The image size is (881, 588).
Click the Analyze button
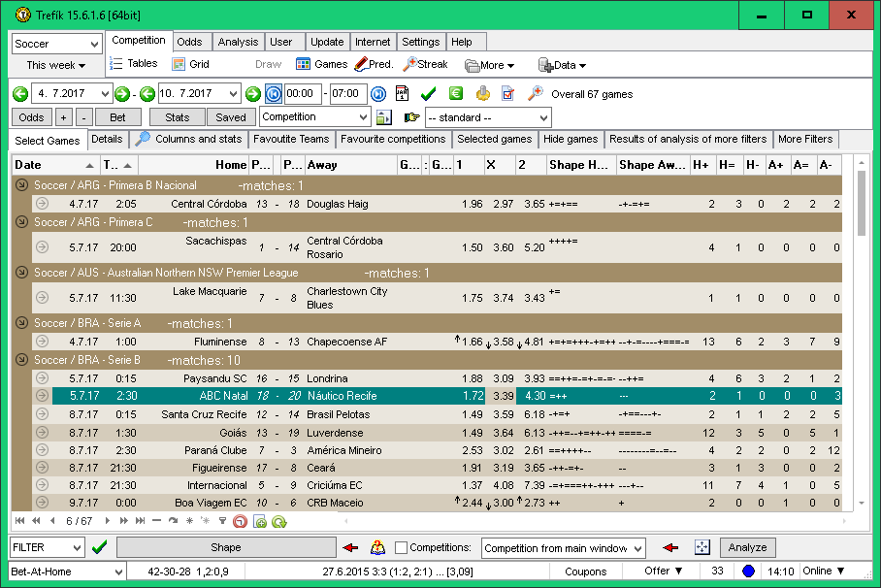pyautogui.click(x=747, y=548)
